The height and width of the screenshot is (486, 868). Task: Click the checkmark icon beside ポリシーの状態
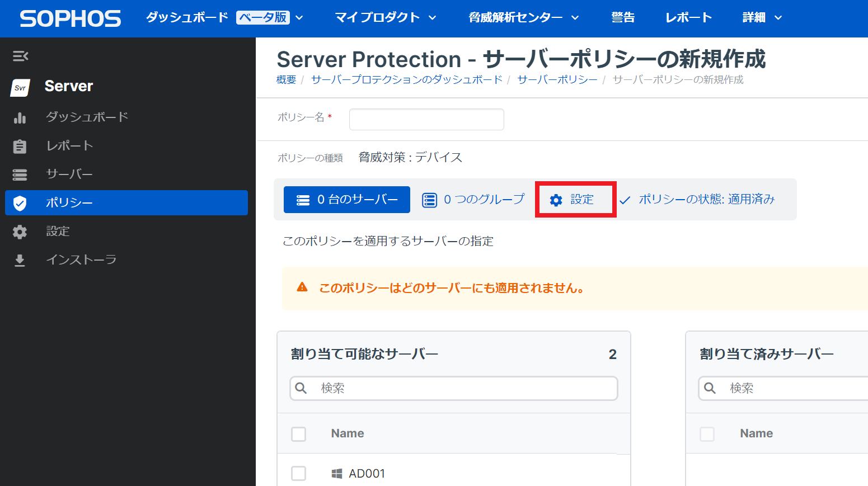625,200
